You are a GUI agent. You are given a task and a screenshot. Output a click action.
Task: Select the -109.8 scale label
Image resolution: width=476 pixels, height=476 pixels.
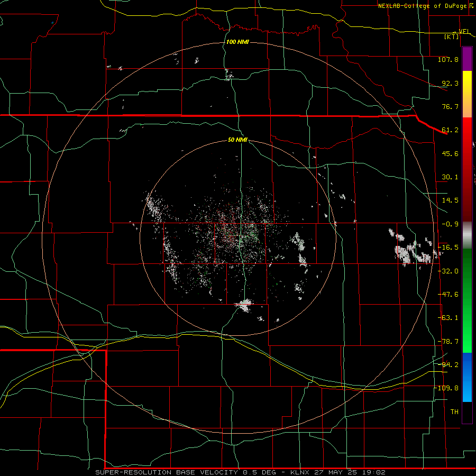[446, 388]
